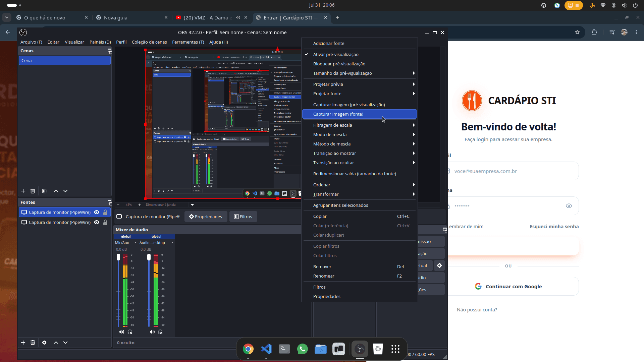
Task: Unlock the first Captura de monitor source
Action: (105, 212)
